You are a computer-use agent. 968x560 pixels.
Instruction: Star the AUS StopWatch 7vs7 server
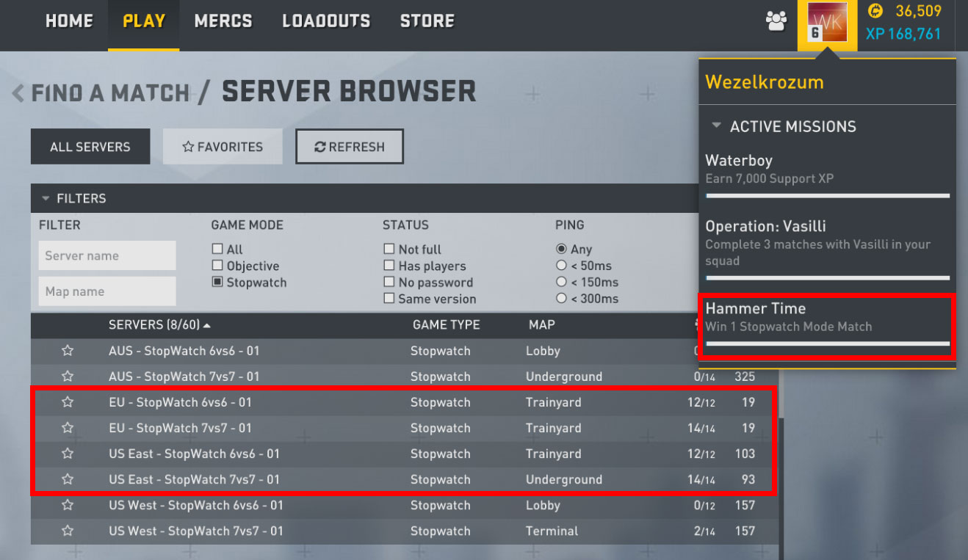[x=68, y=377]
